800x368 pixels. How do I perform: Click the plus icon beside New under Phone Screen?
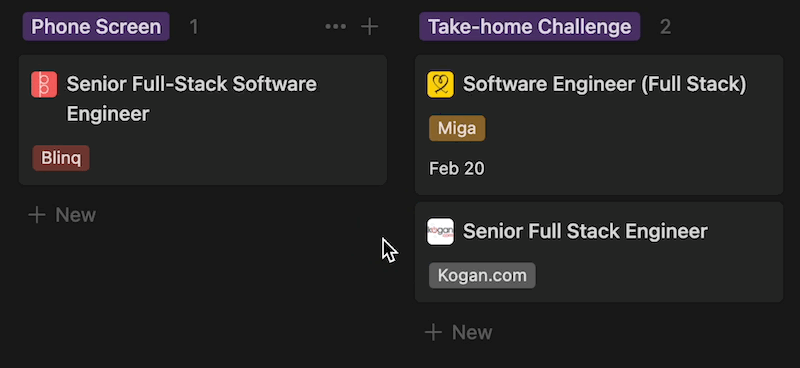click(x=37, y=215)
